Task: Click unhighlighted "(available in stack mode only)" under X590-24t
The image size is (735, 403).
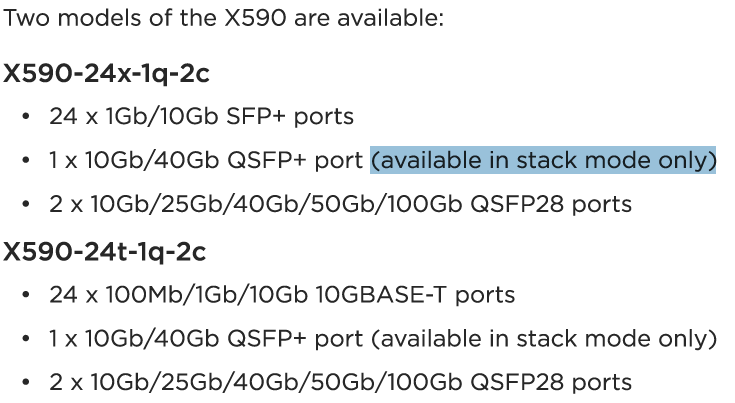Action: tap(543, 338)
